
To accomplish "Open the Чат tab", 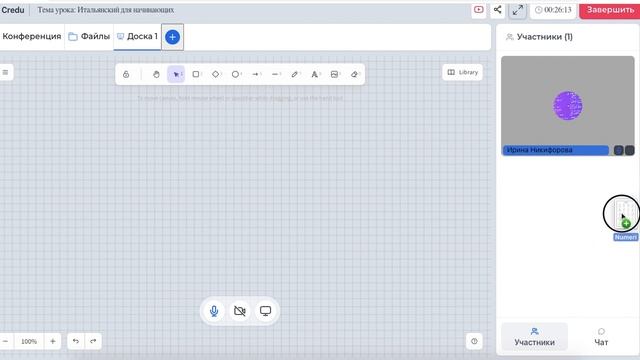I will tap(601, 337).
